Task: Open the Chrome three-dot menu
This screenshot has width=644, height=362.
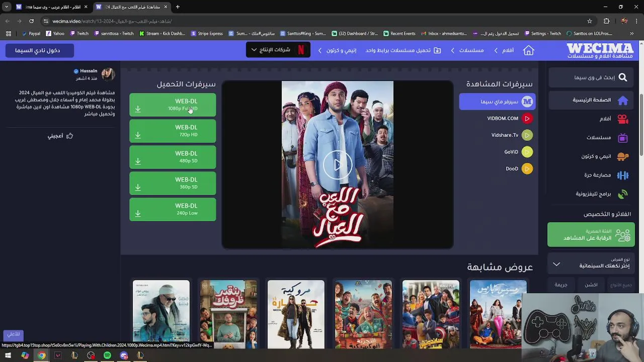Action: coord(637,21)
